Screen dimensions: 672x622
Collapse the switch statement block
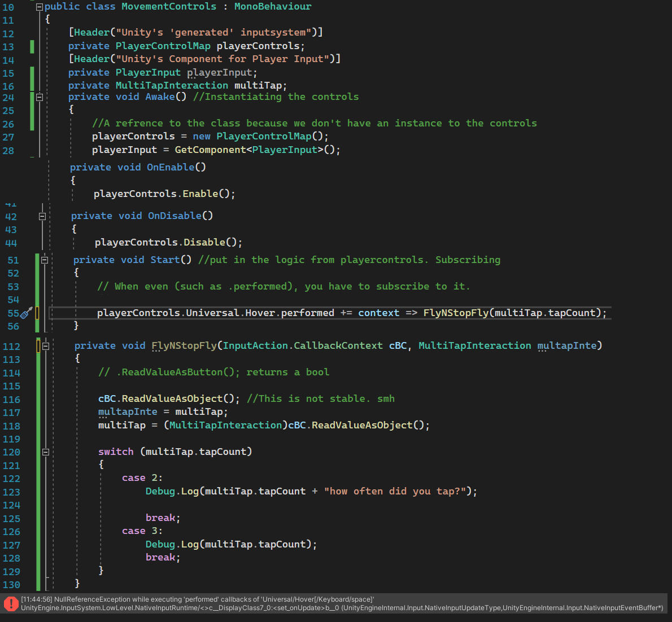45,452
